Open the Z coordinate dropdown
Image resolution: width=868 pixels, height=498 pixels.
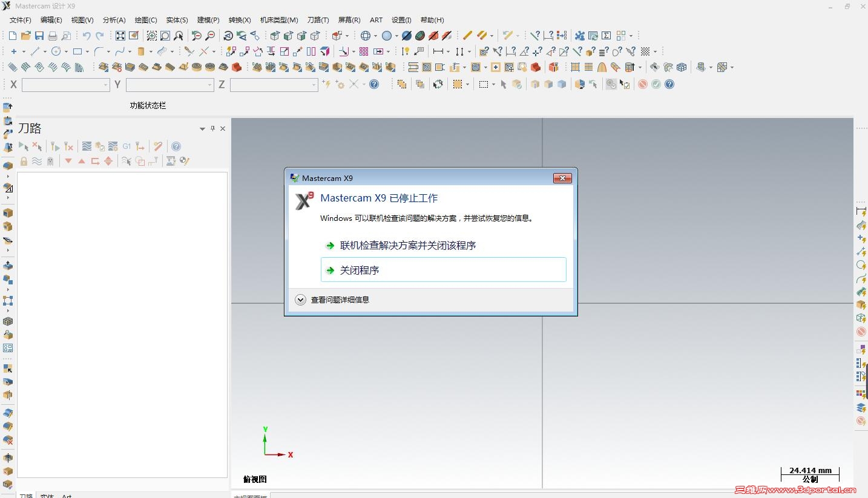[314, 85]
